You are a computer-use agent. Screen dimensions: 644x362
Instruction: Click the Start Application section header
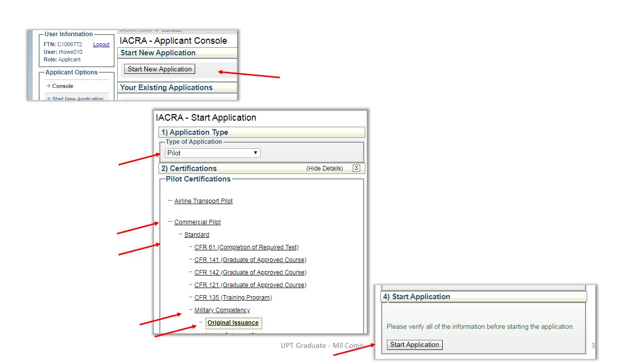point(484,297)
